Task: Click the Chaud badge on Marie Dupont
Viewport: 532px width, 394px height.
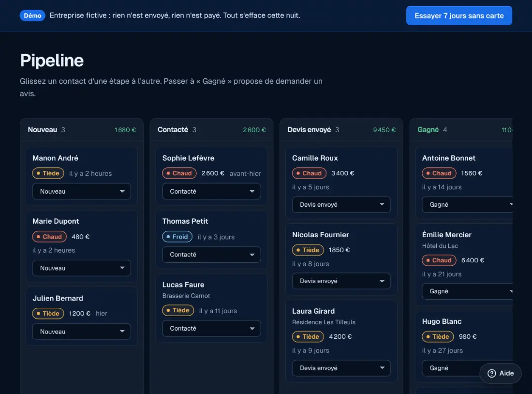Action: tap(49, 237)
